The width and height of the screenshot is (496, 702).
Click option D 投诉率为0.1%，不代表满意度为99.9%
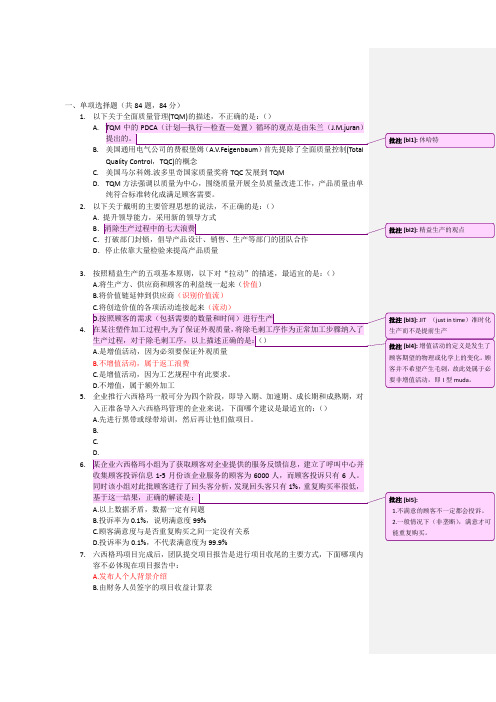pyautogui.click(x=160, y=543)
